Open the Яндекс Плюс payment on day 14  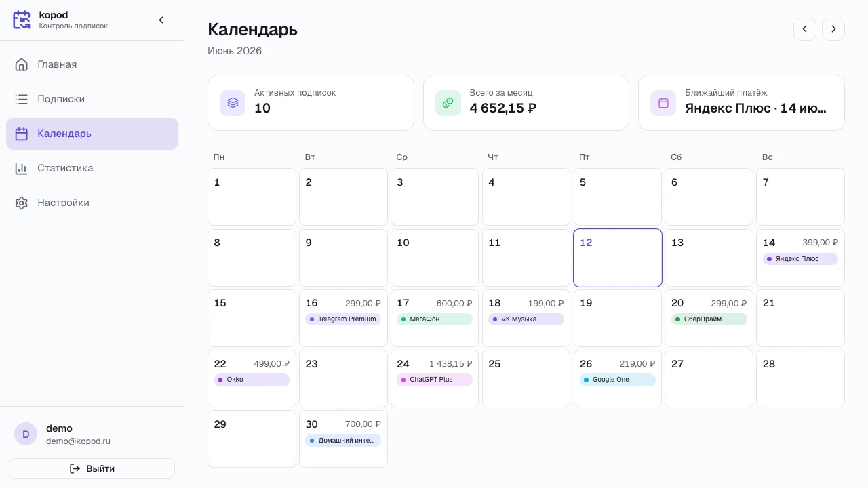pyautogui.click(x=800, y=259)
